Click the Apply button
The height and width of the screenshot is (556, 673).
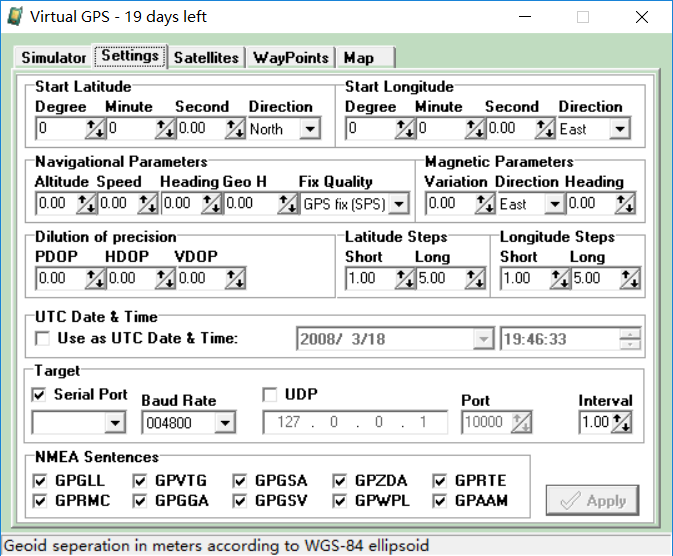(x=592, y=500)
